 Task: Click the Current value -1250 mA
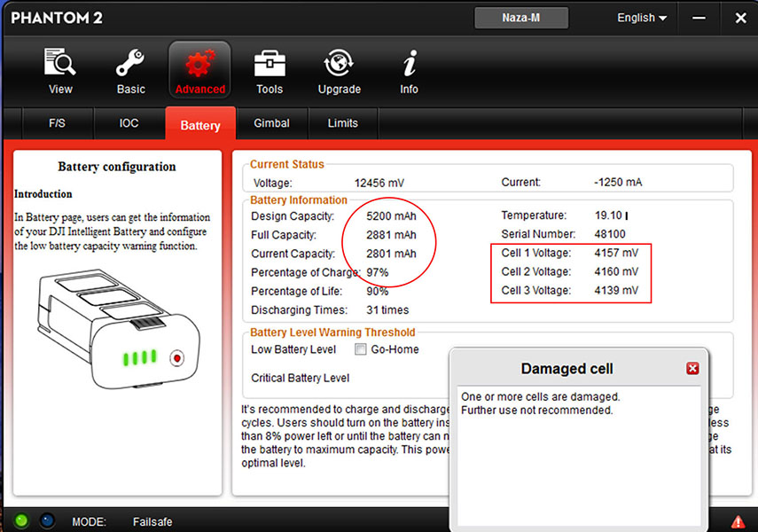point(618,183)
